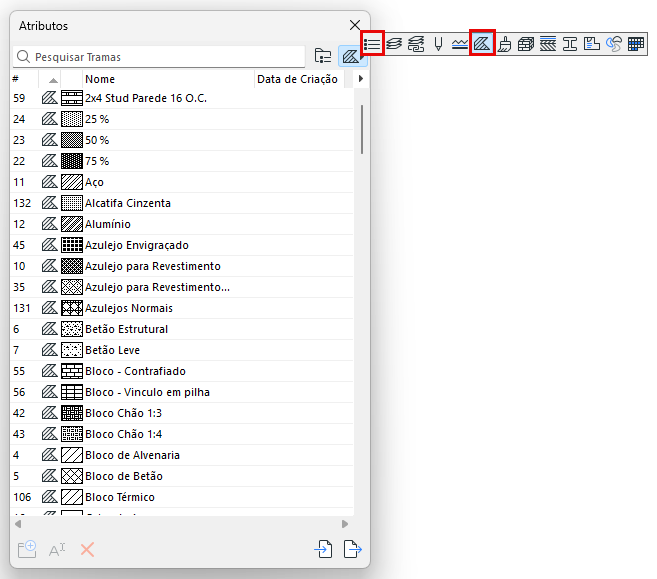Viewport: 657px width, 579px height.
Task: Click horizontal scrollbar right arrow
Action: click(x=345, y=524)
